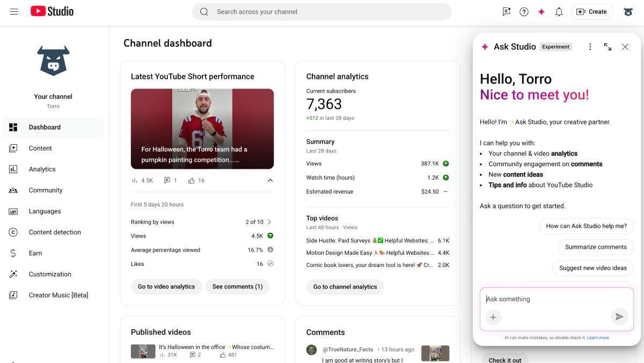Screen dimensions: 644x363
Task: Open Ranking by views details arrow
Action: point(269,221)
